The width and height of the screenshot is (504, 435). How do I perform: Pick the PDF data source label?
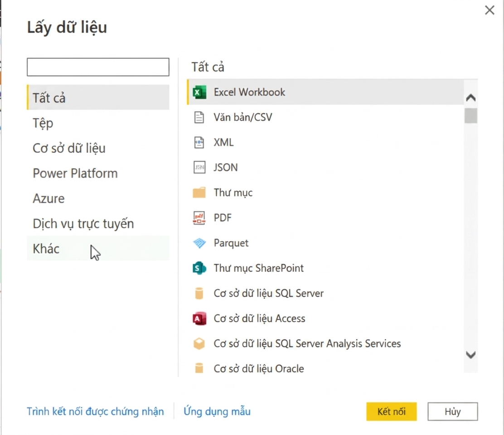pyautogui.click(x=223, y=218)
